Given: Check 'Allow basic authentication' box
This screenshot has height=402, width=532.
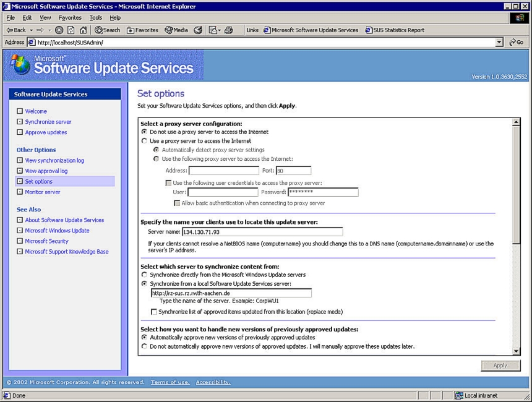Looking at the screenshot, I should (x=177, y=203).
